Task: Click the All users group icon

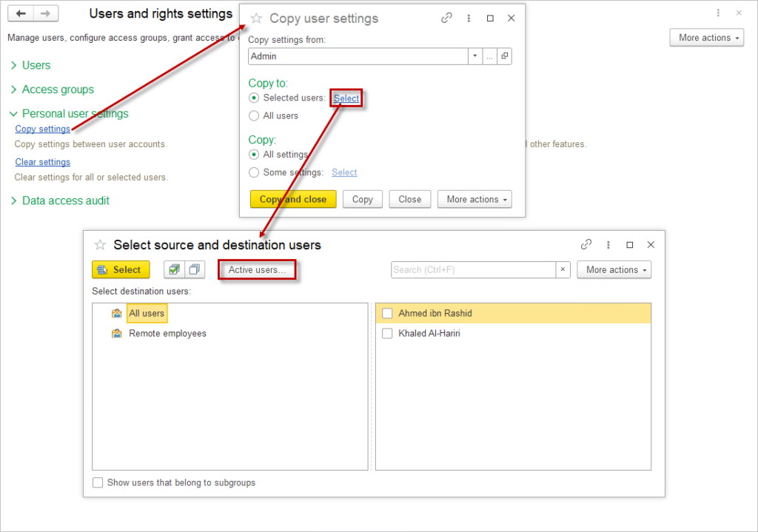Action: (x=116, y=314)
